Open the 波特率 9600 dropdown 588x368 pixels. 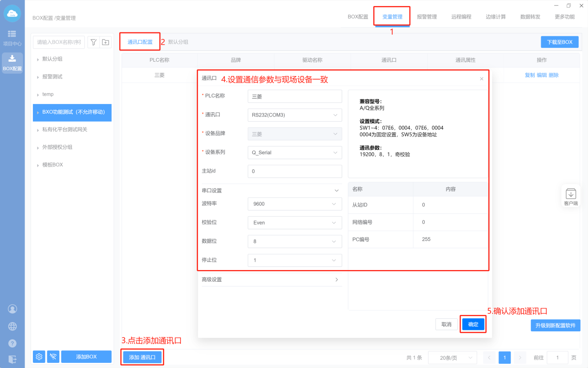coord(294,204)
